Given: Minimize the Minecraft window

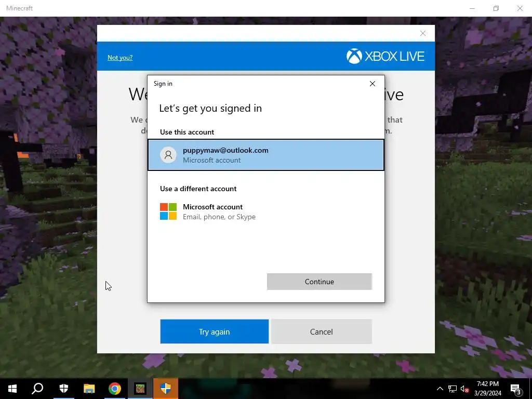Looking at the screenshot, I should 472,8.
